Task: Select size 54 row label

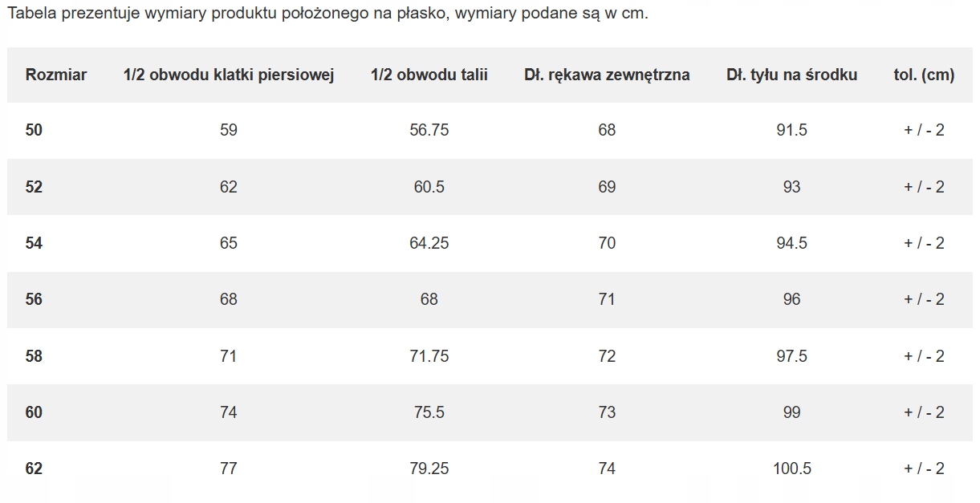Action: tap(34, 243)
